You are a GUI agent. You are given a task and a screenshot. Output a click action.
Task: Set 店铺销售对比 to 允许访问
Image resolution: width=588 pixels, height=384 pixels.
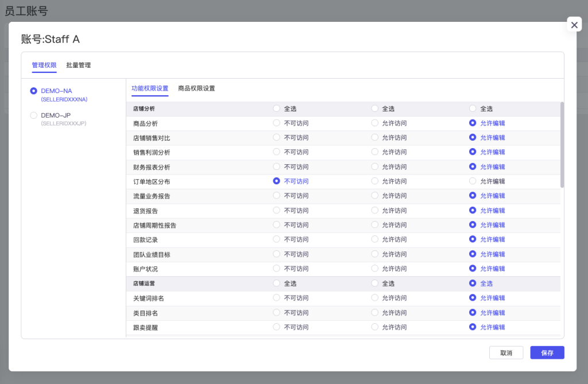coord(374,138)
